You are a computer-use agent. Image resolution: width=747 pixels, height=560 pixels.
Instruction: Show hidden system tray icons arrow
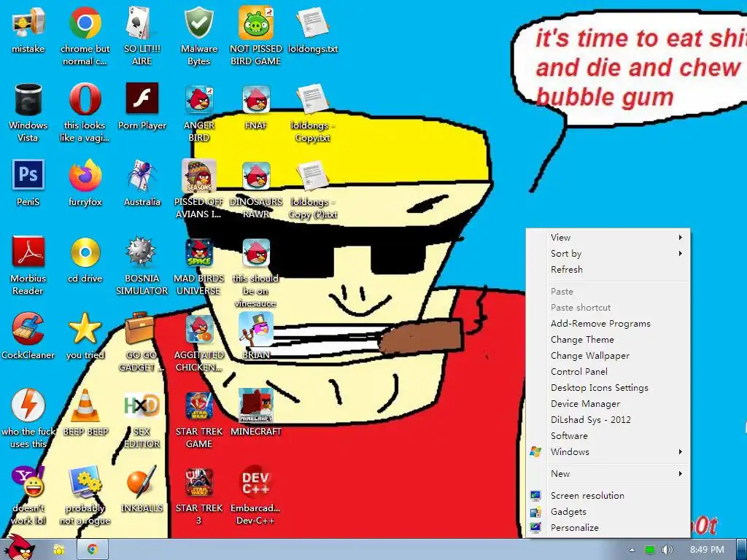point(632,550)
